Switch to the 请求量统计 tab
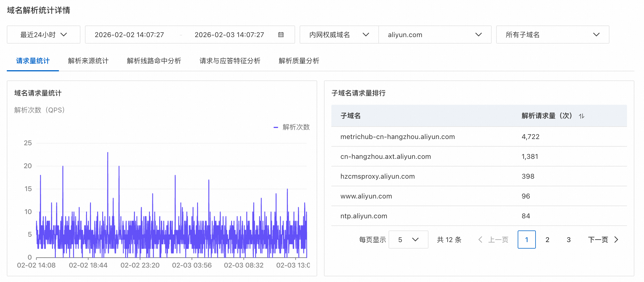Viewport: 644px width, 282px height. click(x=33, y=61)
